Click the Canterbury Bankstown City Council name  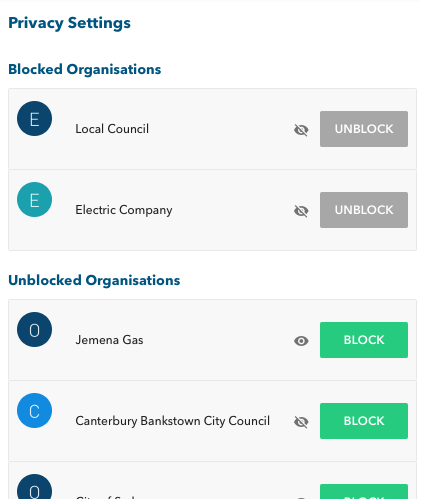[173, 421]
